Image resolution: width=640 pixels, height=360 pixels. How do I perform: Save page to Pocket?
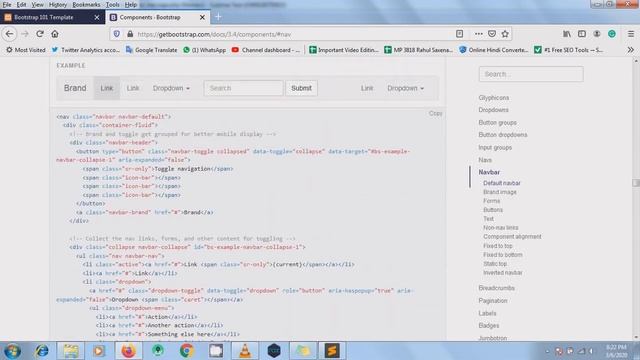492,34
